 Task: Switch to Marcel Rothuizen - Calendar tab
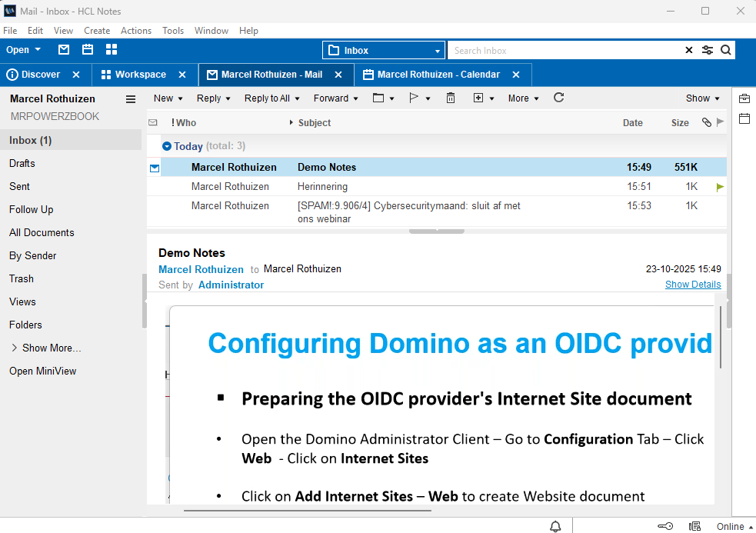tap(432, 75)
